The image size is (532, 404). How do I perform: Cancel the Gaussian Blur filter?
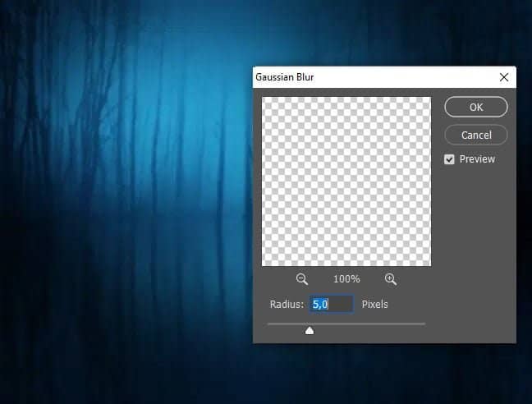[x=476, y=135]
